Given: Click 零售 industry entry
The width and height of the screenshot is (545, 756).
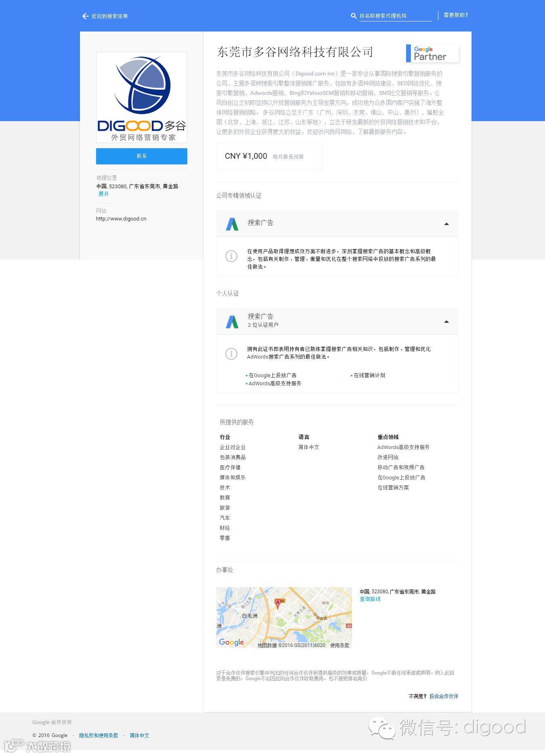Looking at the screenshot, I should [225, 538].
